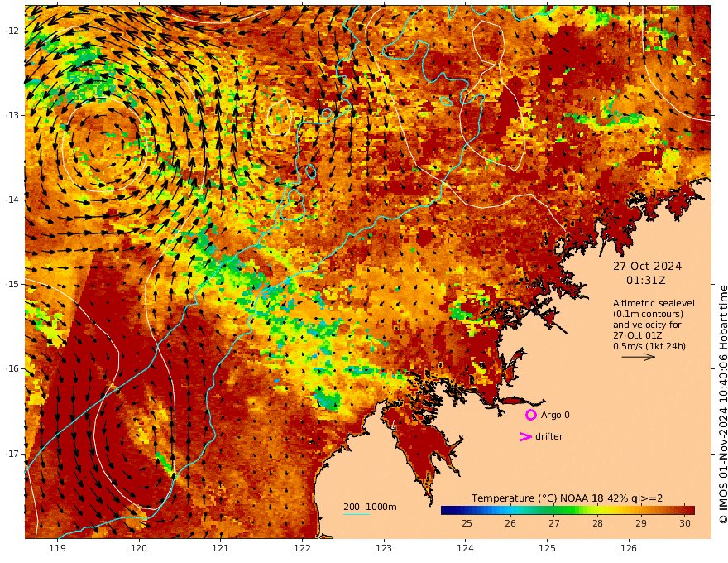Click longitude axis label 119
The image size is (728, 563).
pos(58,548)
